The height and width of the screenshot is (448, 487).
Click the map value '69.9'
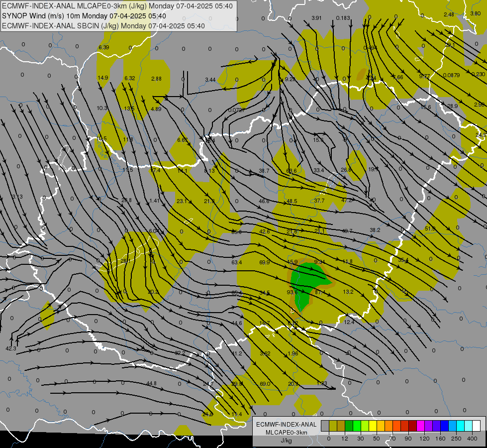click(265, 262)
